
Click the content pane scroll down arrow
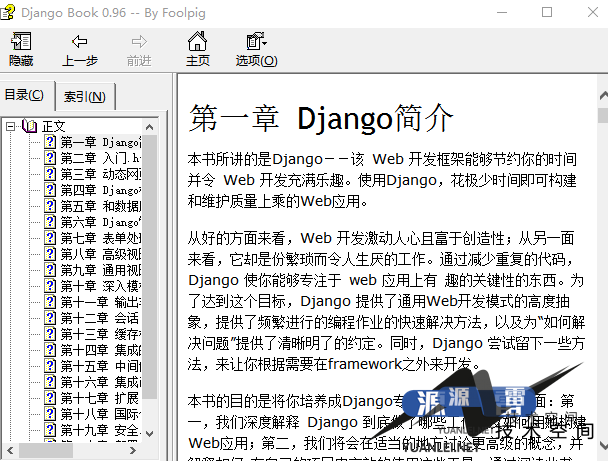tap(603, 445)
